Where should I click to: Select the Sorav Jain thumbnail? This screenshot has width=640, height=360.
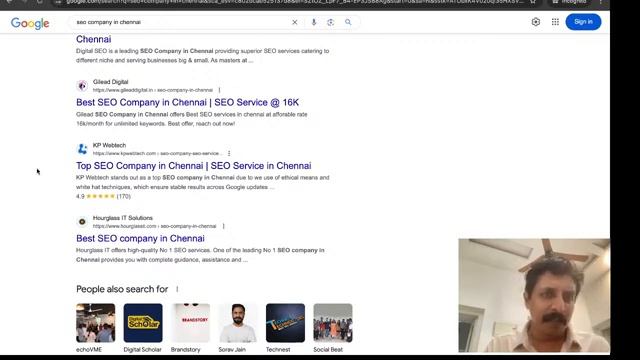238,323
